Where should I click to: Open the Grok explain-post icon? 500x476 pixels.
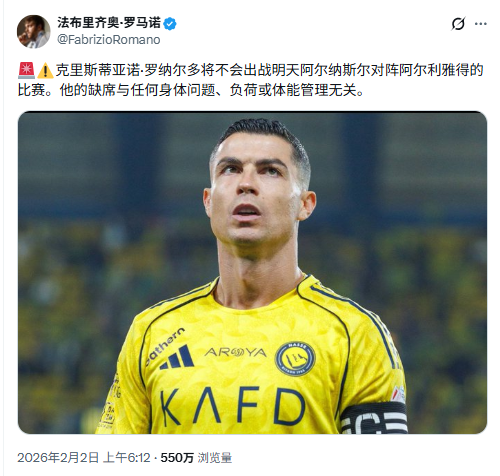coord(458,24)
